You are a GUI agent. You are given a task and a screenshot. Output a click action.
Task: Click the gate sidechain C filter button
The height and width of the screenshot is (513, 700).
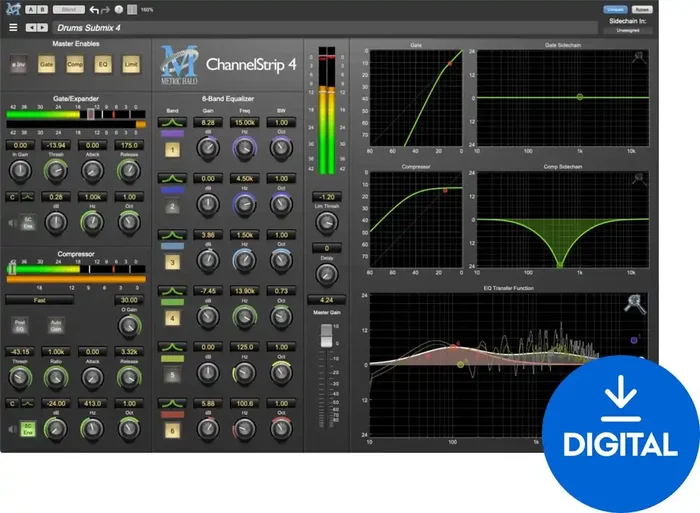(12, 197)
